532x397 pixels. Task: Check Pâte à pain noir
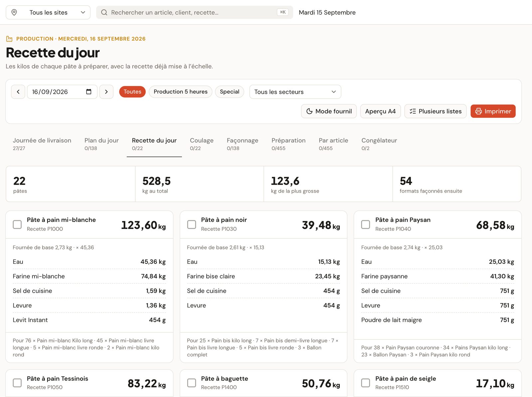pos(192,225)
